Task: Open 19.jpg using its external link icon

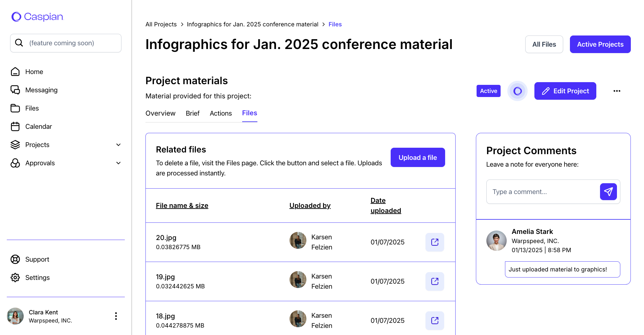Action: tap(435, 281)
